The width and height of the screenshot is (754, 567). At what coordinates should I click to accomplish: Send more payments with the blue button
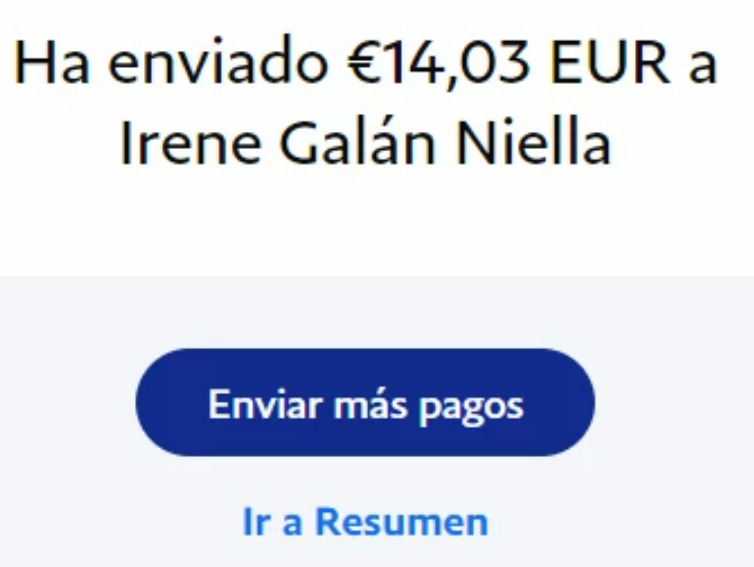365,403
